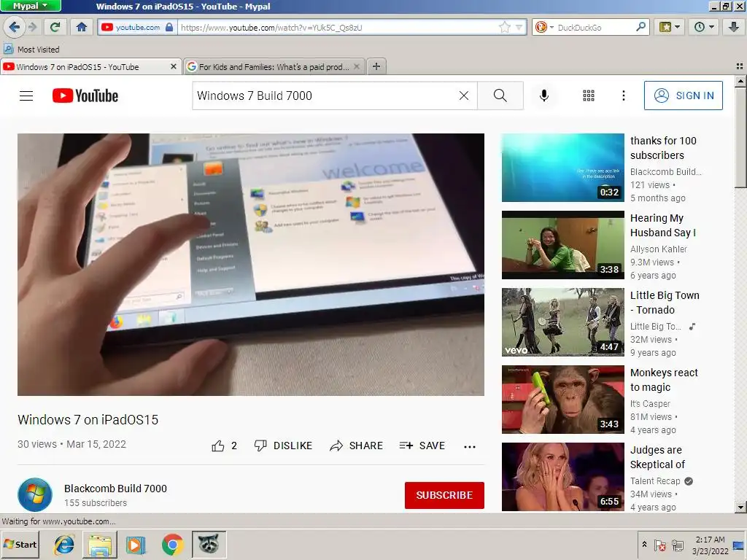
Task: Launch Google Chrome from the taskbar
Action: click(x=172, y=544)
